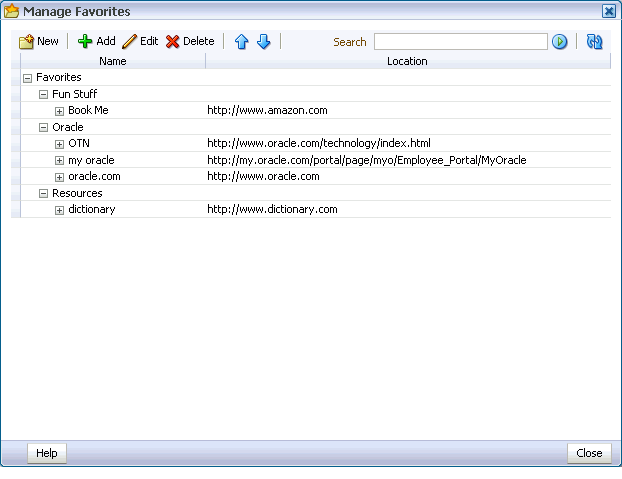Focus the Search input field
622x479 pixels.
pyautogui.click(x=461, y=42)
